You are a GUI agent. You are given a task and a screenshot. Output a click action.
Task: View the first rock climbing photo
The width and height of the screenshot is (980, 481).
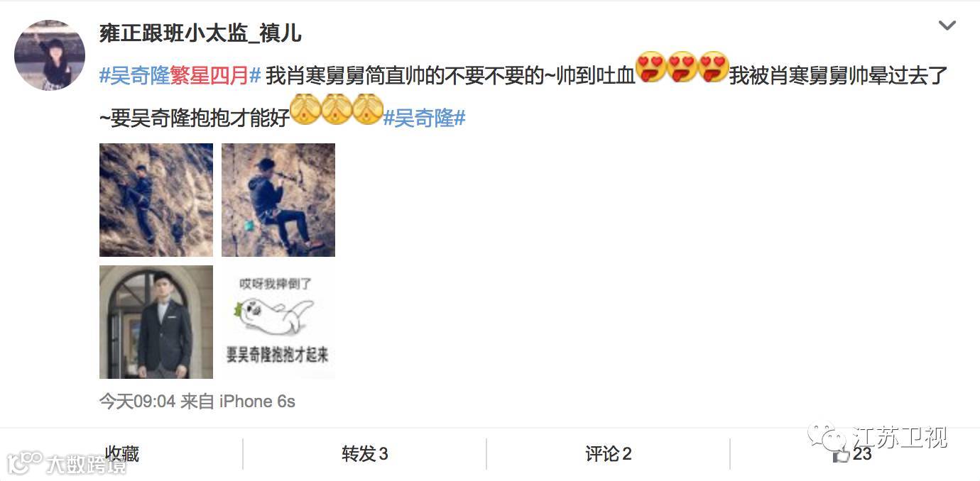point(156,200)
